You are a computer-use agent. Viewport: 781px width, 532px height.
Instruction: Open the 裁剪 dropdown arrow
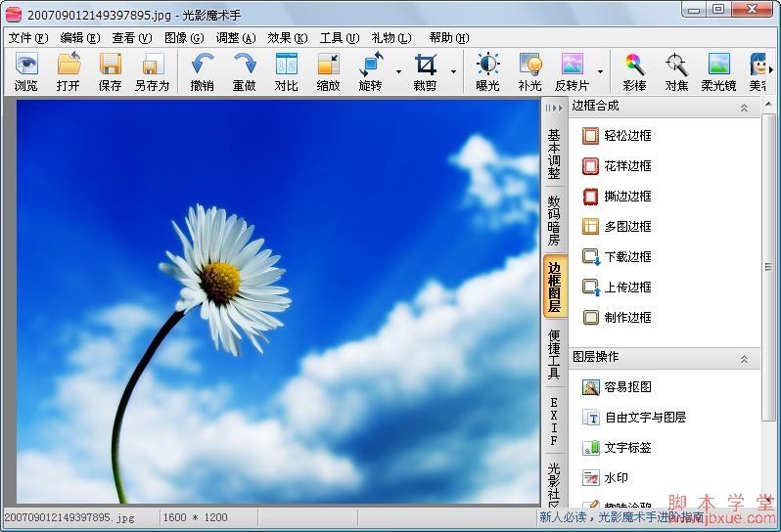pos(453,71)
